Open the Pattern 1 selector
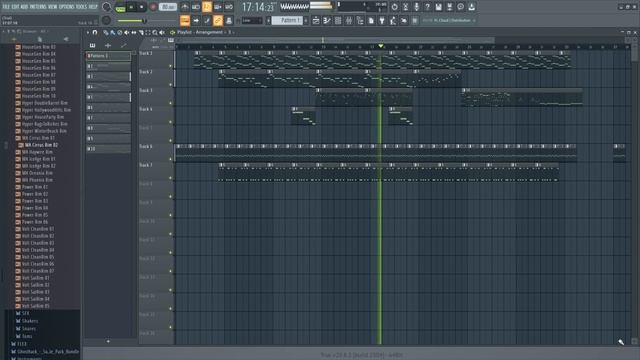Viewport: 640px width, 360px height. coord(287,20)
